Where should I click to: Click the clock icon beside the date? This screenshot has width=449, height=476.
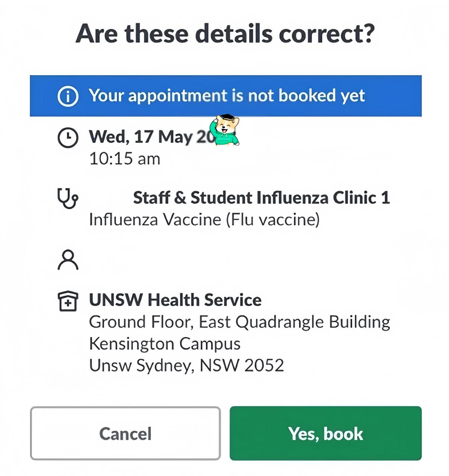tap(68, 138)
